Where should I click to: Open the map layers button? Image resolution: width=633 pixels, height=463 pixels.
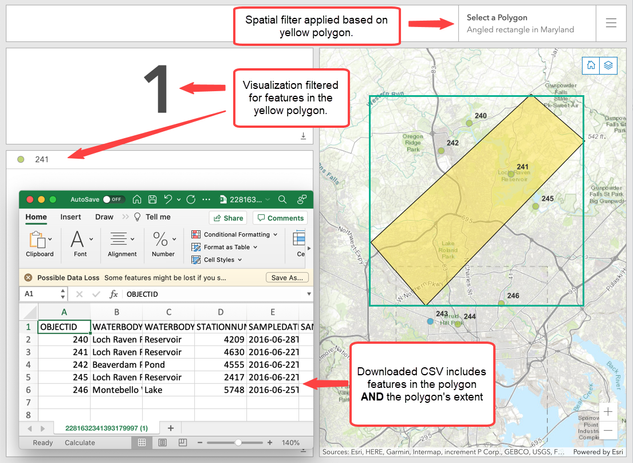coord(608,65)
